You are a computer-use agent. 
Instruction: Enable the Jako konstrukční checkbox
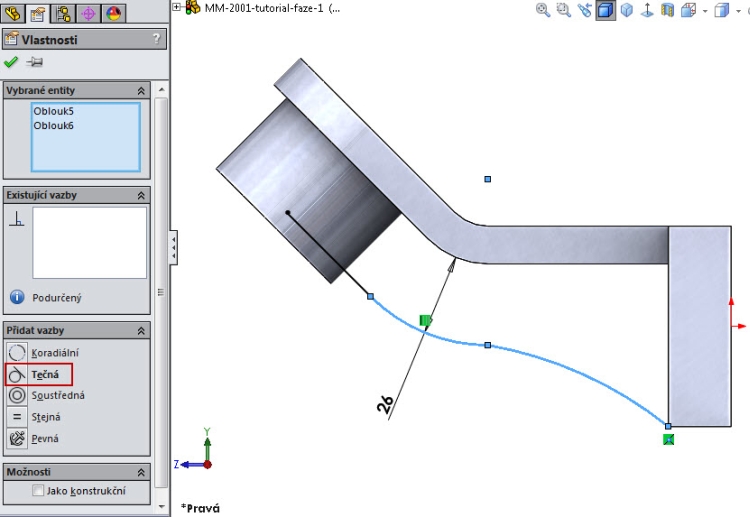[38, 491]
